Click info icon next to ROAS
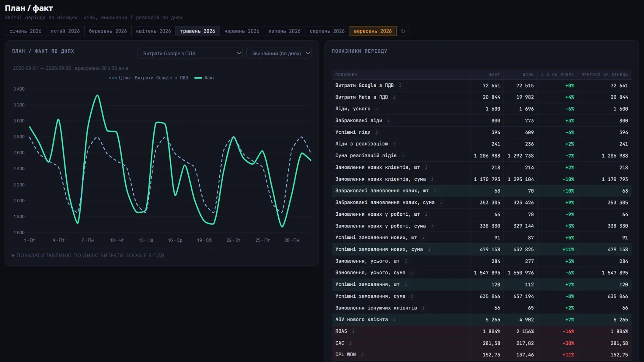Screen dimensions: 644x362 pyautogui.click(x=353, y=331)
